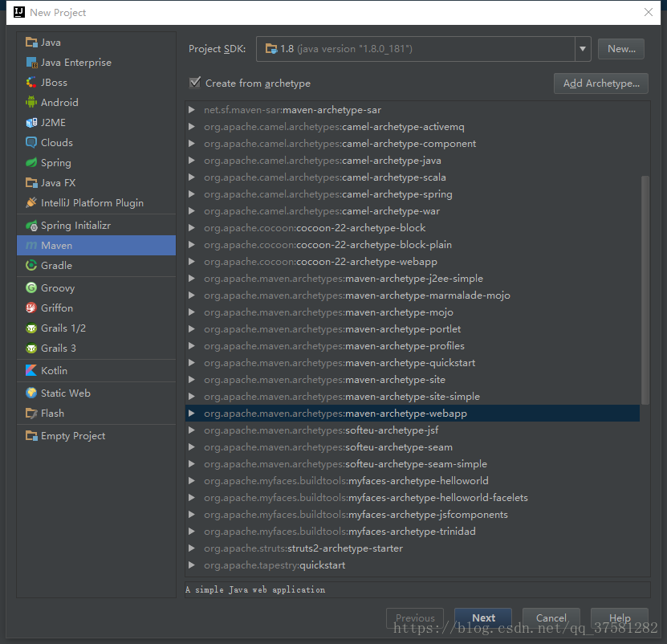This screenshot has height=644, width=667.
Task: Open the Project SDK dropdown arrow
Action: [583, 49]
